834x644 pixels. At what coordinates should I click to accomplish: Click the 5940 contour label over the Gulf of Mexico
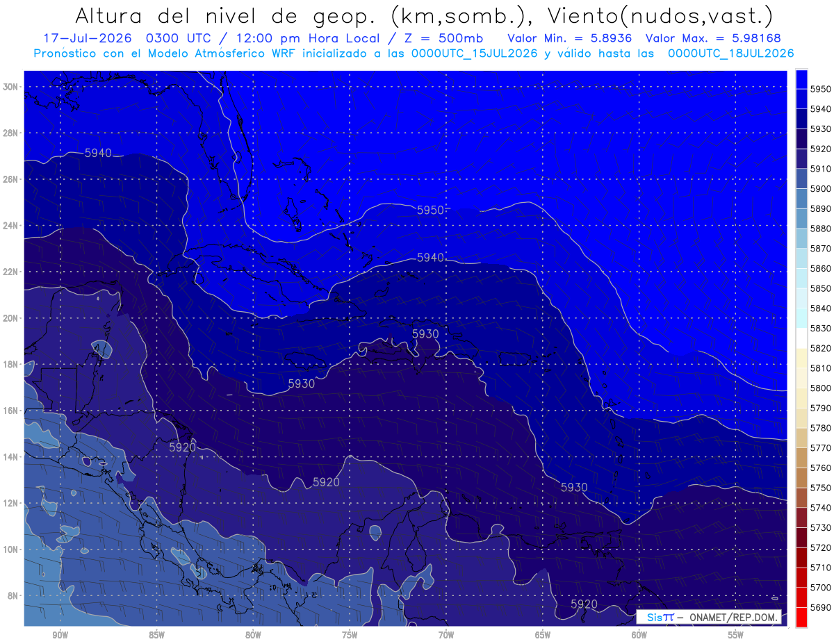pyautogui.click(x=98, y=153)
